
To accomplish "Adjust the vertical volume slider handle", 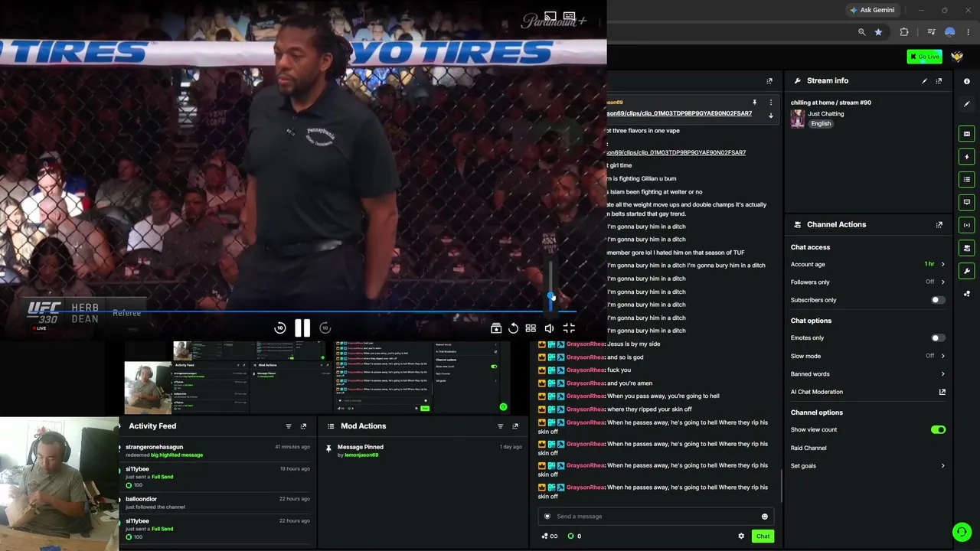I will click(x=550, y=295).
